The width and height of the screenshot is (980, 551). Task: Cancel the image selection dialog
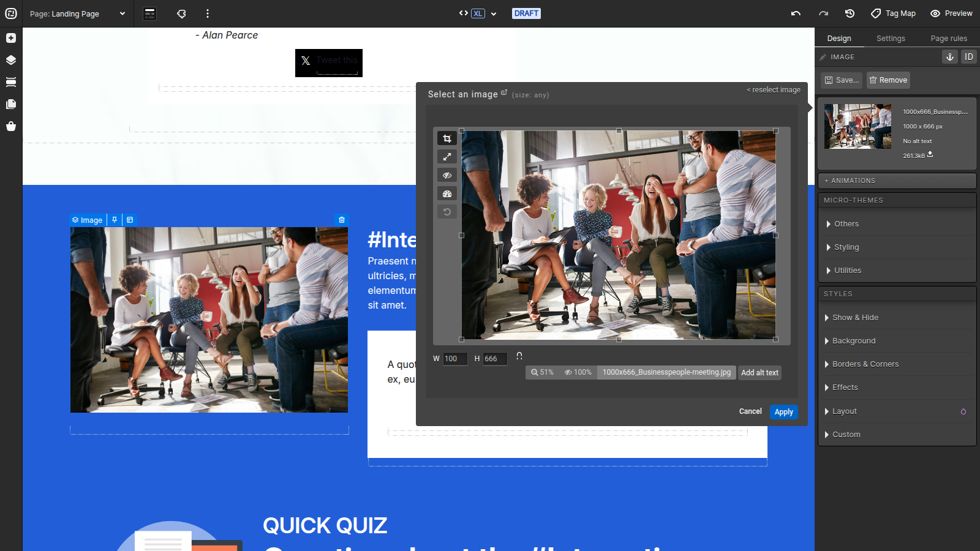click(750, 411)
